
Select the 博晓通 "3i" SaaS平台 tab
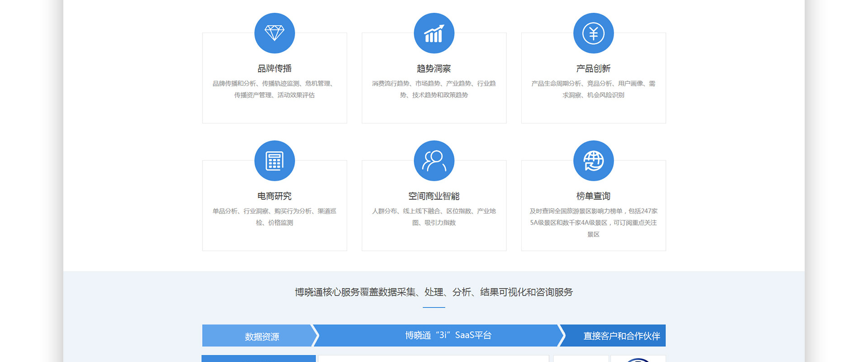(448, 335)
